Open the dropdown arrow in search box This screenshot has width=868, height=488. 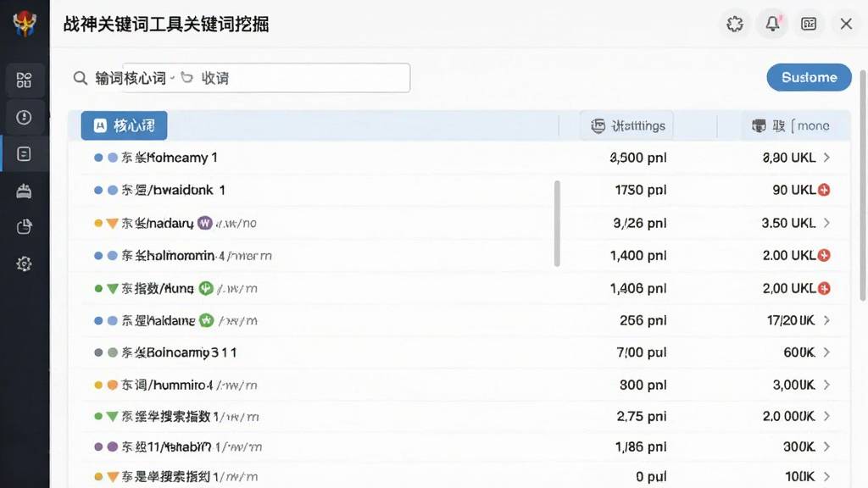click(x=173, y=78)
